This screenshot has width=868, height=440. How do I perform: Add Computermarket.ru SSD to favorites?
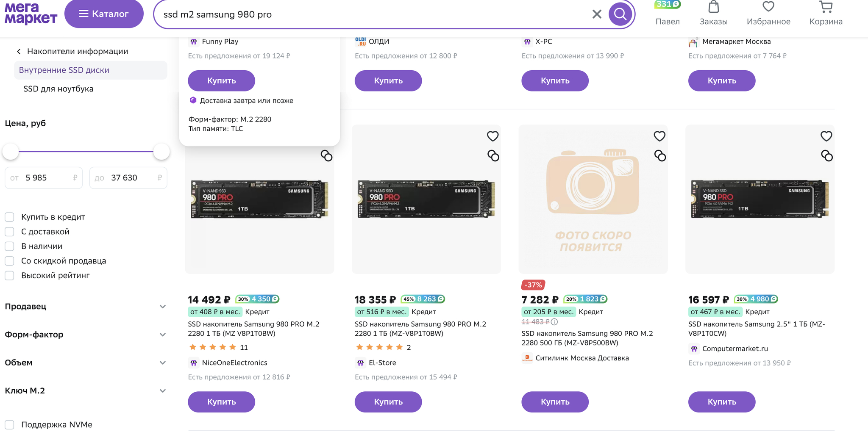826,136
